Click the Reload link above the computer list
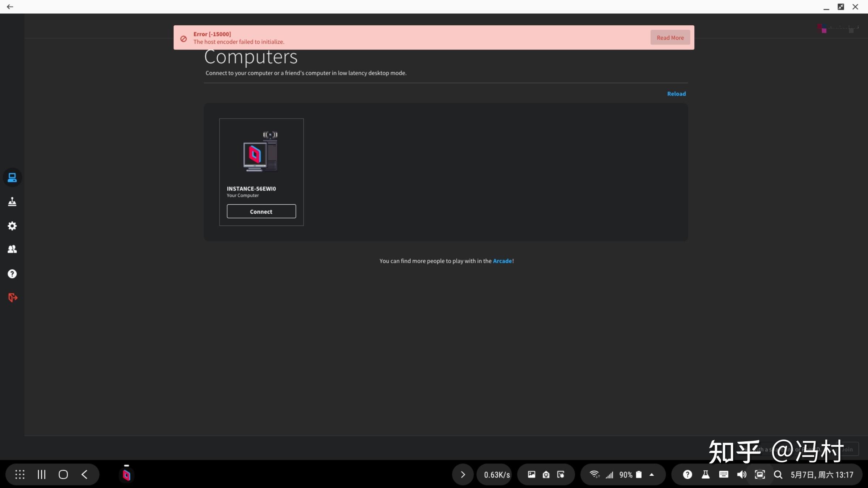This screenshot has width=868, height=488. pos(677,93)
